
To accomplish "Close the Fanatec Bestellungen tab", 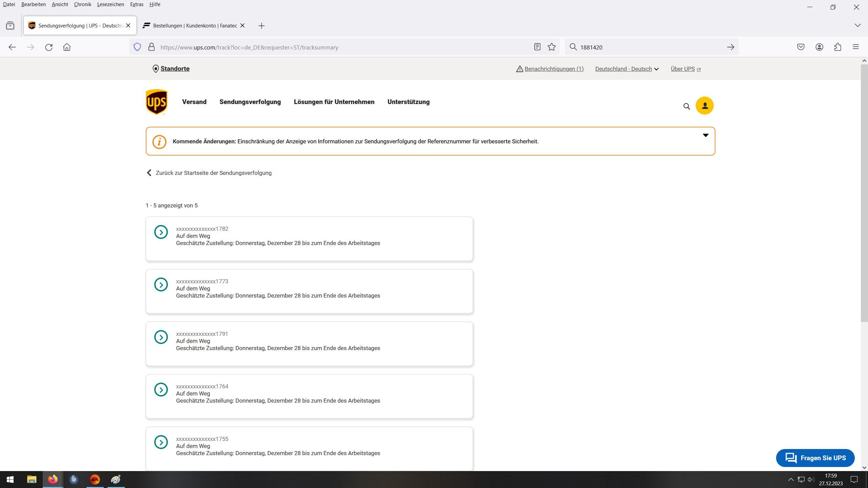I will click(242, 25).
